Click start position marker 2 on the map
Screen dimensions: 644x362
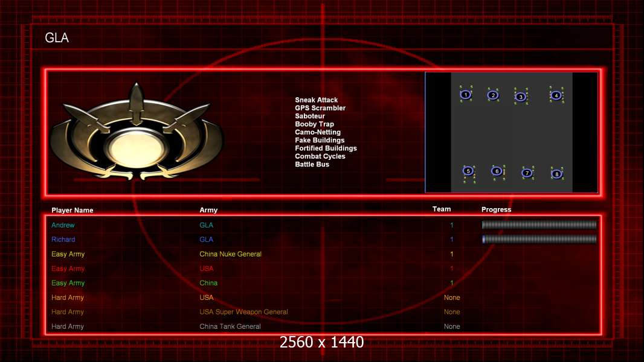click(493, 95)
